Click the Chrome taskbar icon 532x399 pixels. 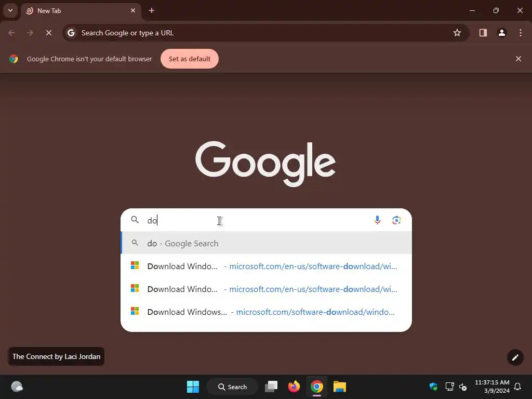click(316, 387)
